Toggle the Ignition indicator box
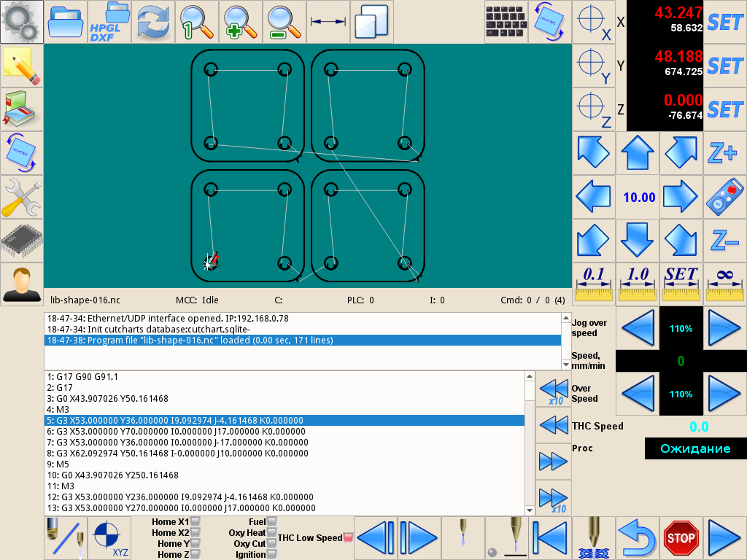The width and height of the screenshot is (747, 560). [x=271, y=555]
